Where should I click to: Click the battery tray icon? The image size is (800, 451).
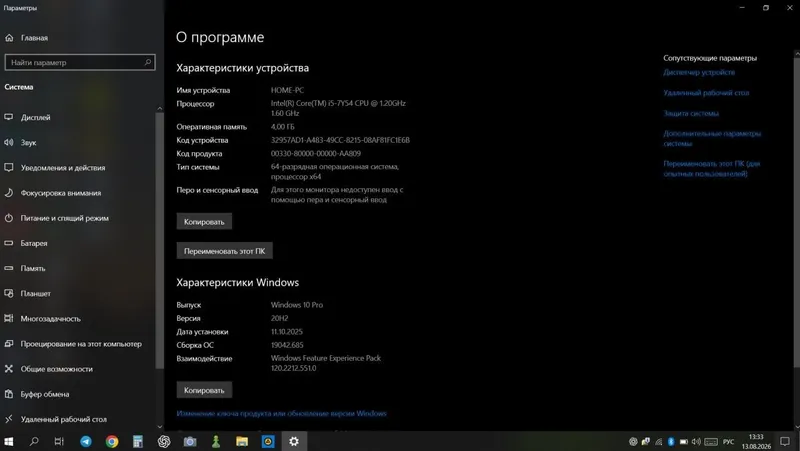click(x=684, y=442)
